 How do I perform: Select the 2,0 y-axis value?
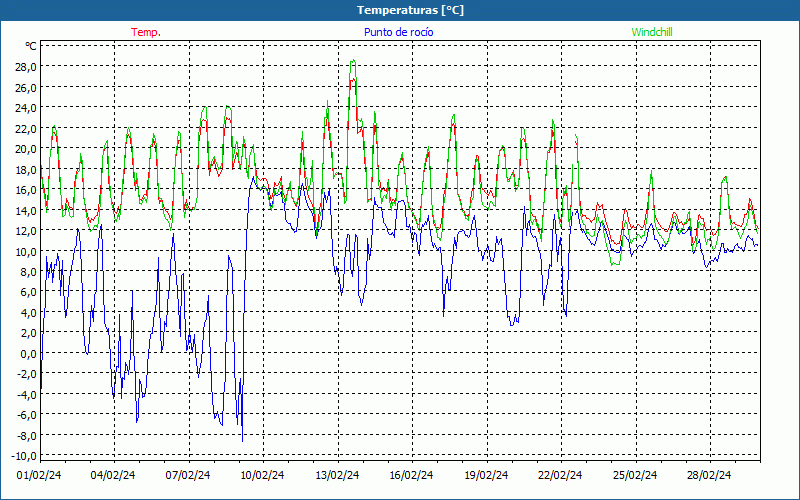[x=29, y=333]
